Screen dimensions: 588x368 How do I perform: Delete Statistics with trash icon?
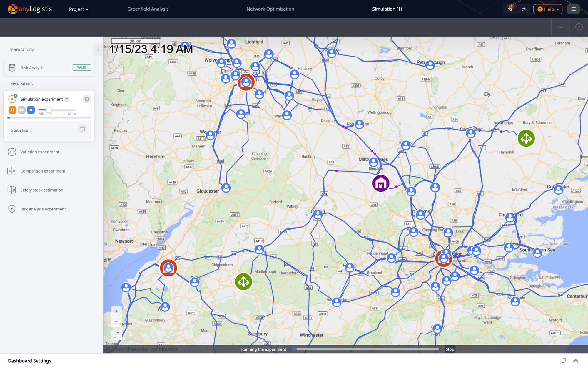pos(83,130)
